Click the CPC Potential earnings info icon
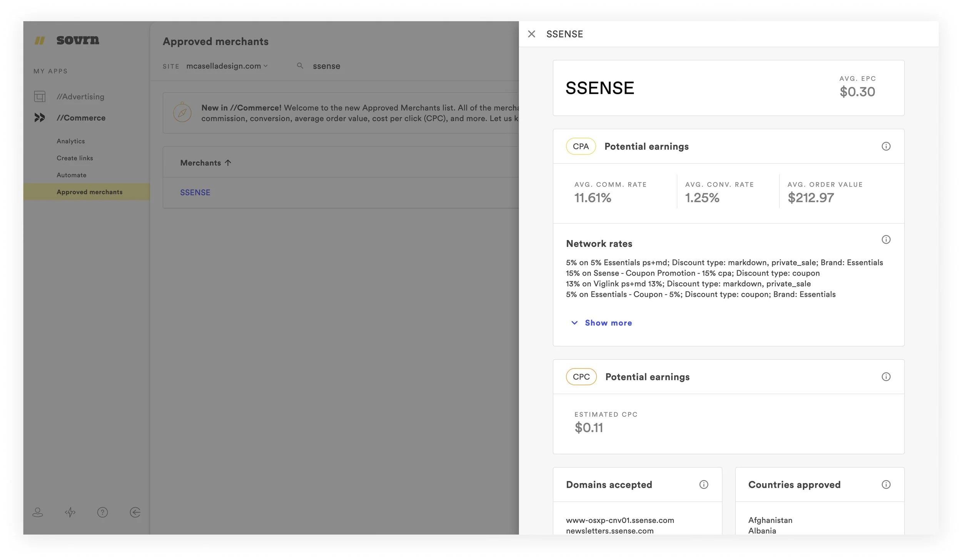 (885, 377)
